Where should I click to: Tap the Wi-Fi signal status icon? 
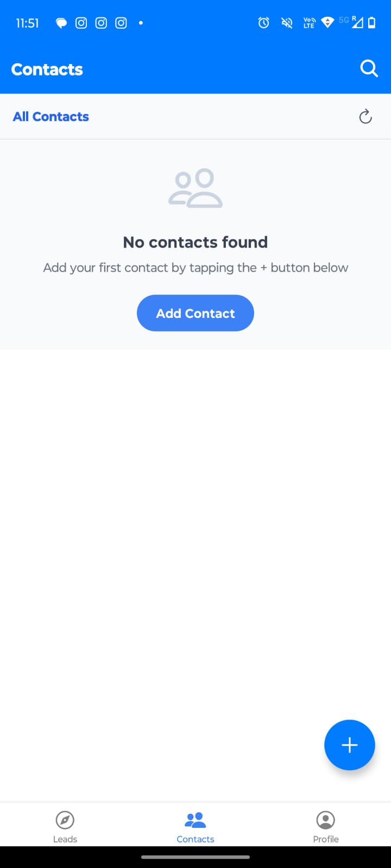pyautogui.click(x=327, y=22)
